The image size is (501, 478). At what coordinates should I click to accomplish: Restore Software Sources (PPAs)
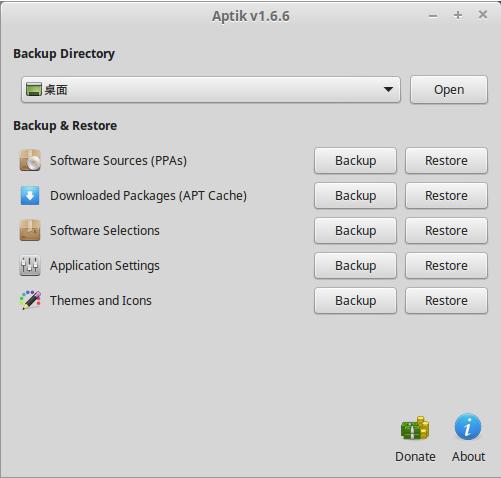click(446, 160)
